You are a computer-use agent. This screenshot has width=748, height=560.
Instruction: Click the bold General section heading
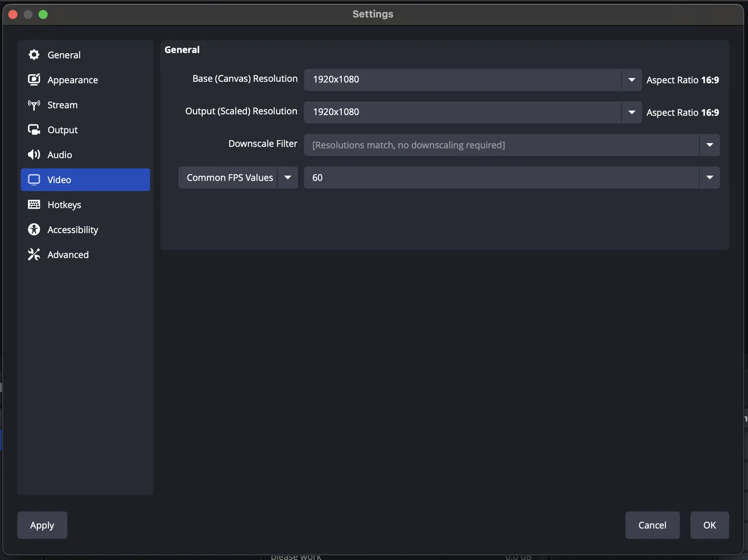tap(182, 50)
